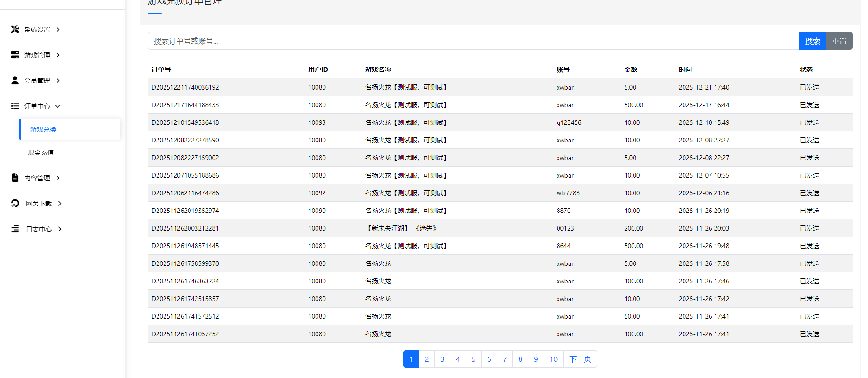
Task: Collapse the 订单中心 menu chevron
Action: (x=58, y=106)
